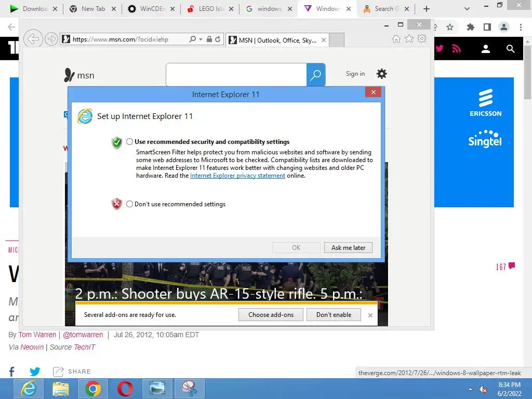This screenshot has height=399, width=532.
Task: Click the msn logo
Action: (79, 75)
